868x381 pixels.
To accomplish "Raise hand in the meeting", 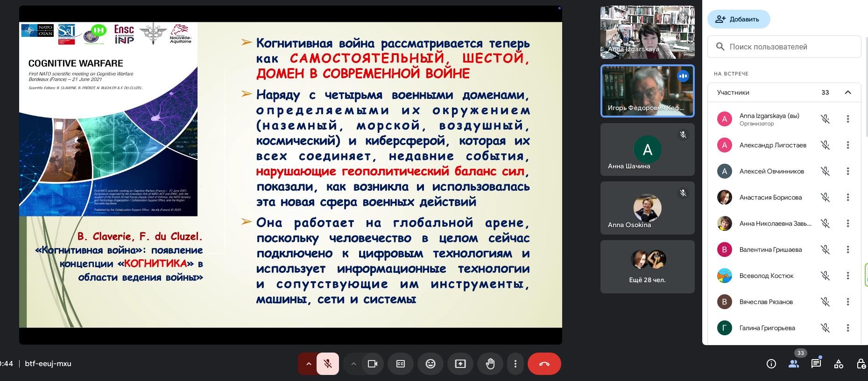I will coord(490,364).
